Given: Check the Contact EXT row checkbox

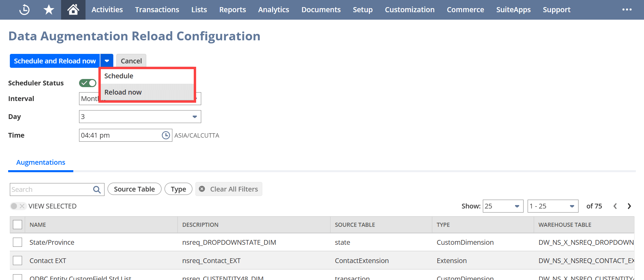Looking at the screenshot, I should 17,261.
